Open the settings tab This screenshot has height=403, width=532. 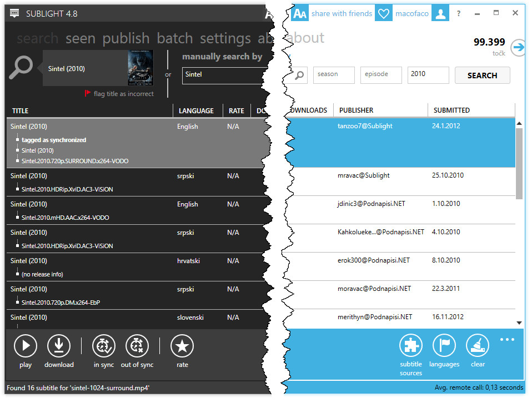pyautogui.click(x=225, y=38)
